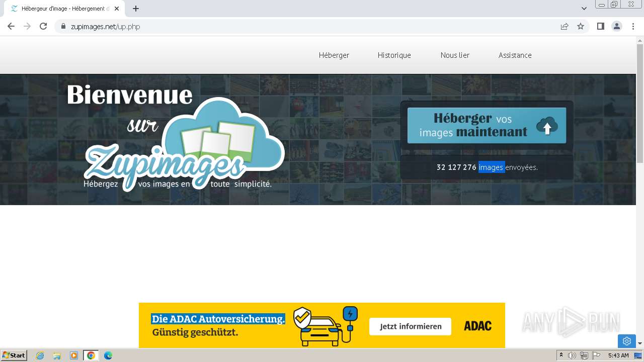
Task: Open Microsoft Edge from the taskbar
Action: pyautogui.click(x=108, y=355)
